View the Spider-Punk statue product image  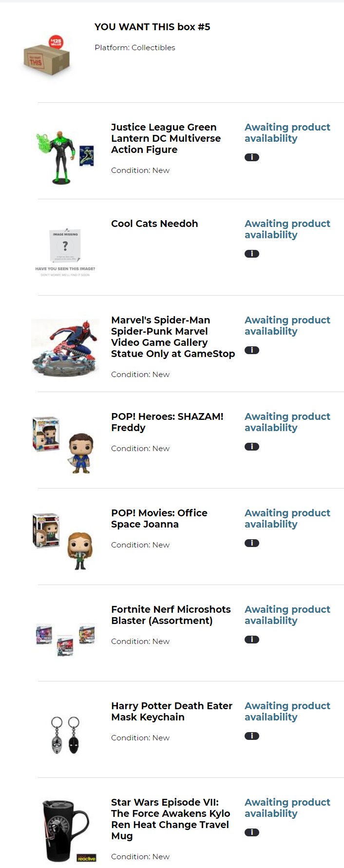point(65,347)
